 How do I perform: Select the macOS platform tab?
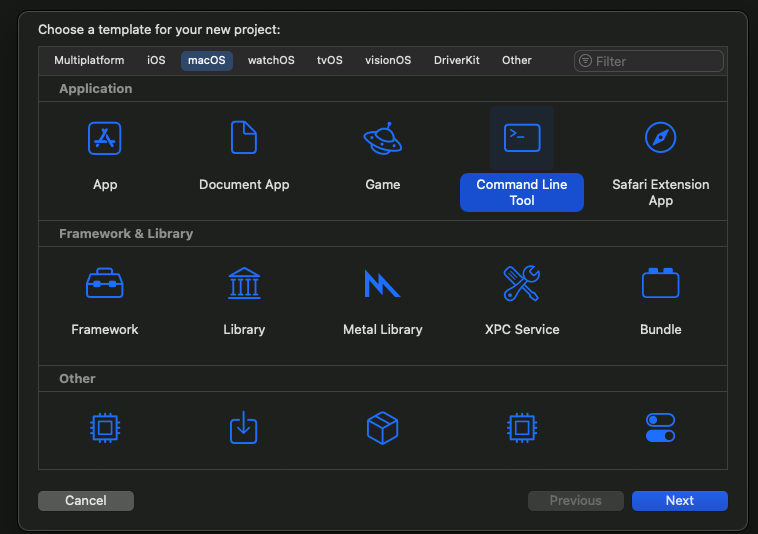click(206, 61)
